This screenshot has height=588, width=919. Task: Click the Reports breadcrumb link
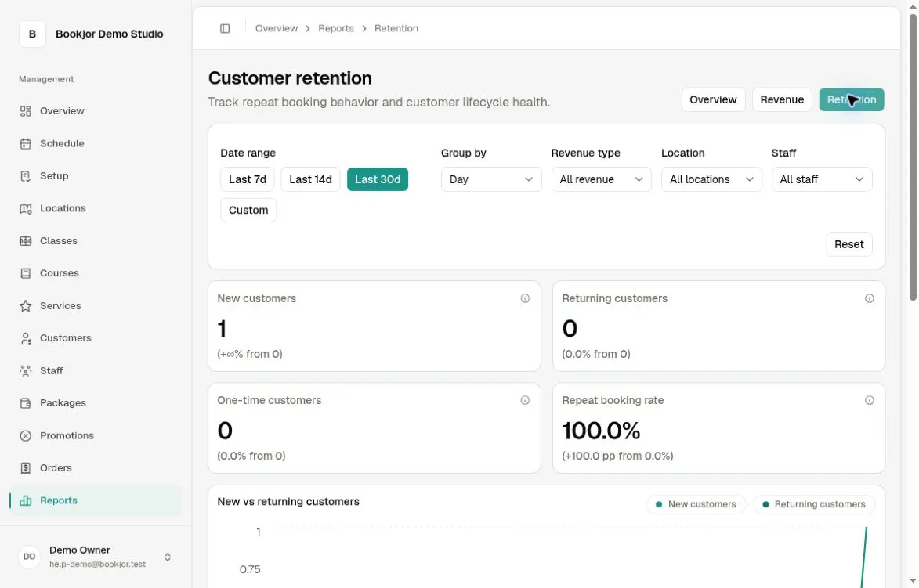tap(336, 28)
